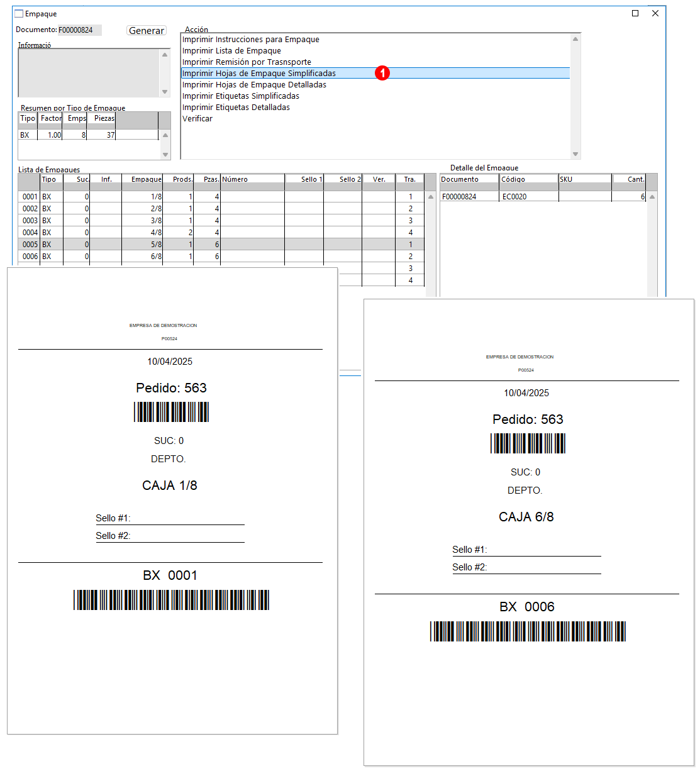Click the CAJA 6/8 label on printed sheet
This screenshot has height=771, width=700.
(x=526, y=517)
